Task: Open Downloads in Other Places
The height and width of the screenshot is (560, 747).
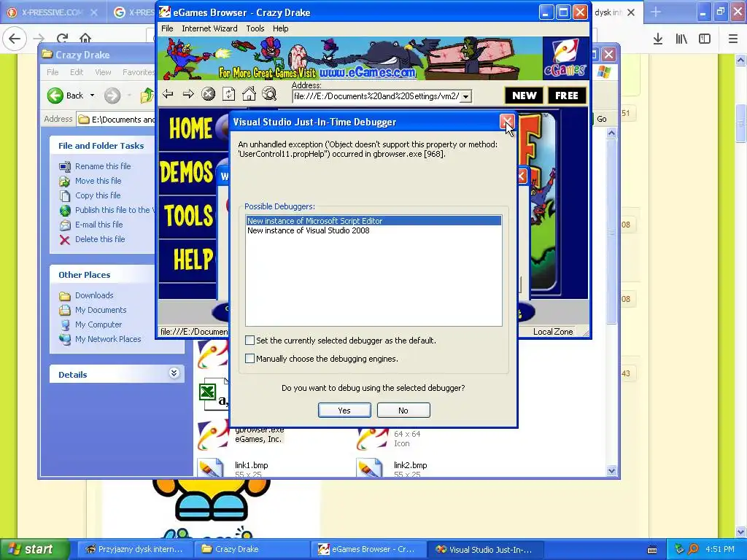Action: click(94, 296)
